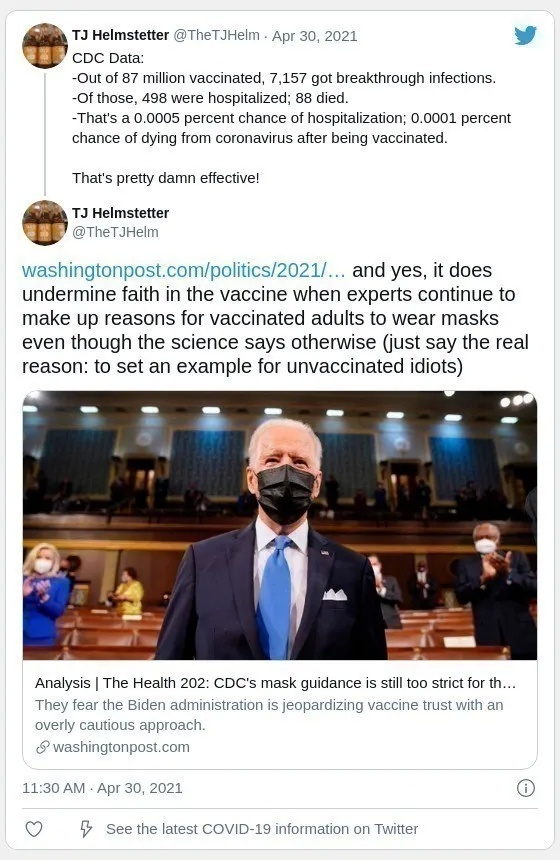See the latest COVID-19 information on Twitter

tap(262, 829)
